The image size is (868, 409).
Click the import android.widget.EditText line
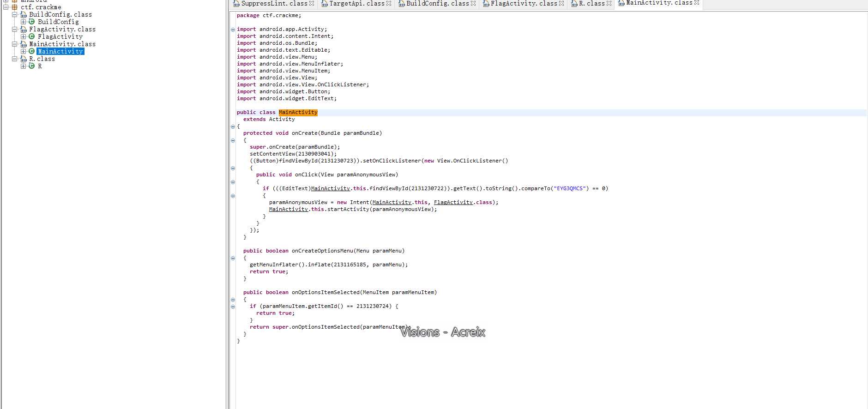(x=287, y=98)
